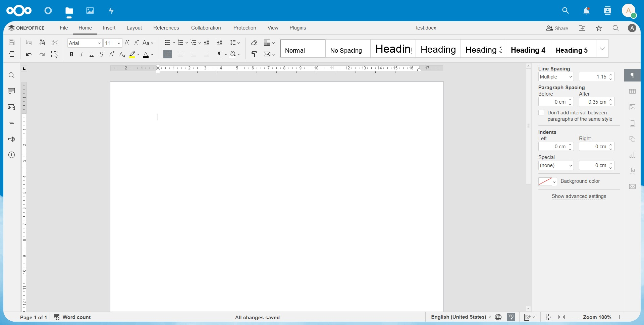
Task: Open Feedback and Support megaphone icon
Action: [x=12, y=139]
